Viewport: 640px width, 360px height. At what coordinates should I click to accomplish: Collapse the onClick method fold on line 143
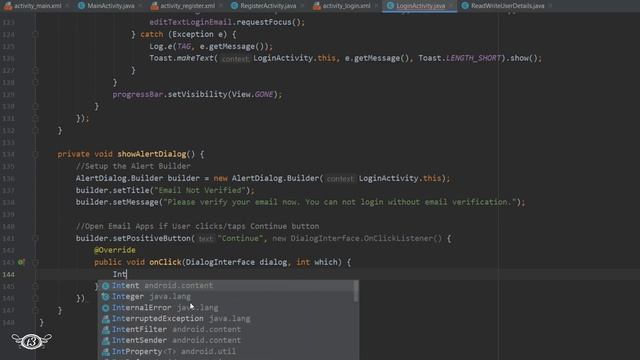click(36, 262)
